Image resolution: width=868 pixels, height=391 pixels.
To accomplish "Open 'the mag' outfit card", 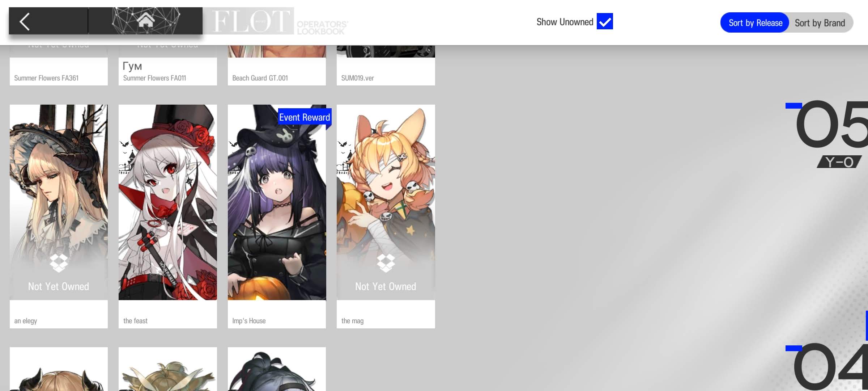I will click(x=386, y=216).
